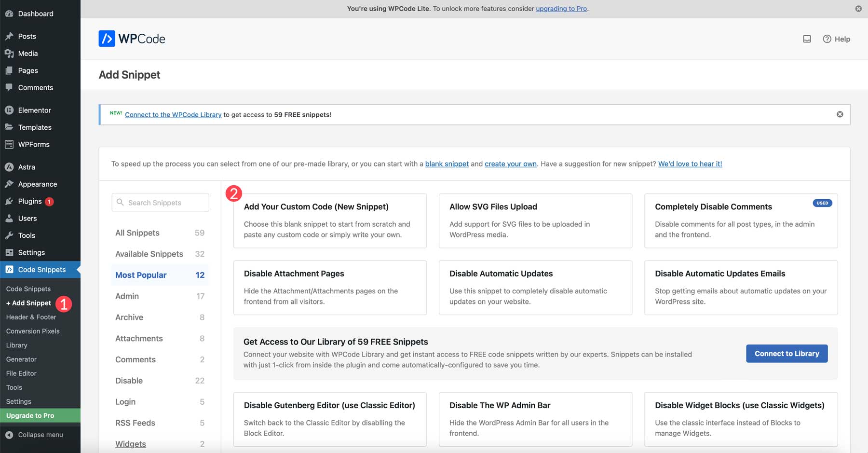Click the Astra theme icon
The height and width of the screenshot is (453, 868).
click(x=10, y=167)
